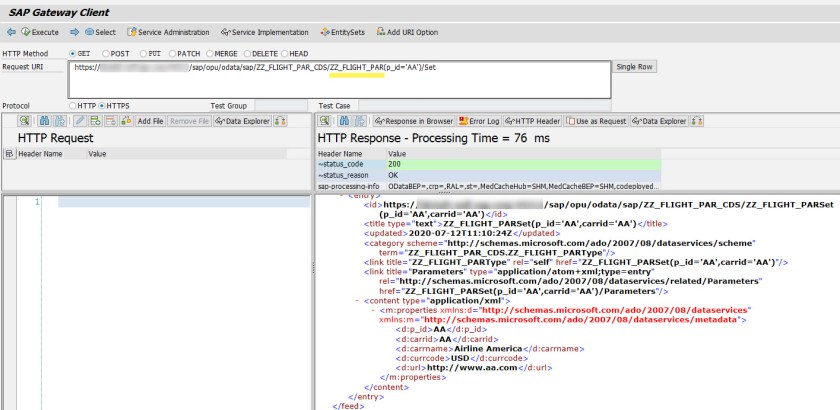Open Service Administration

(x=168, y=32)
